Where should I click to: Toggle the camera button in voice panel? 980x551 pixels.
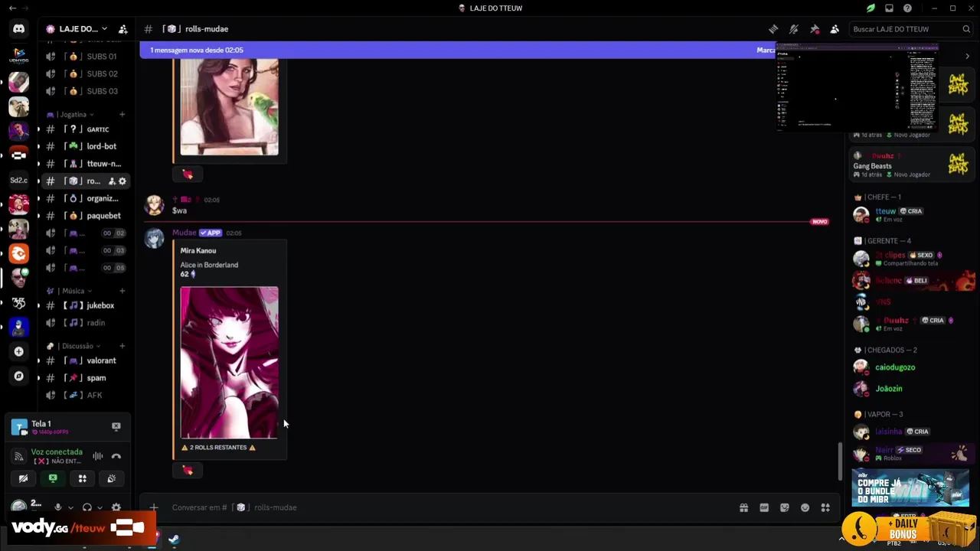[24, 478]
